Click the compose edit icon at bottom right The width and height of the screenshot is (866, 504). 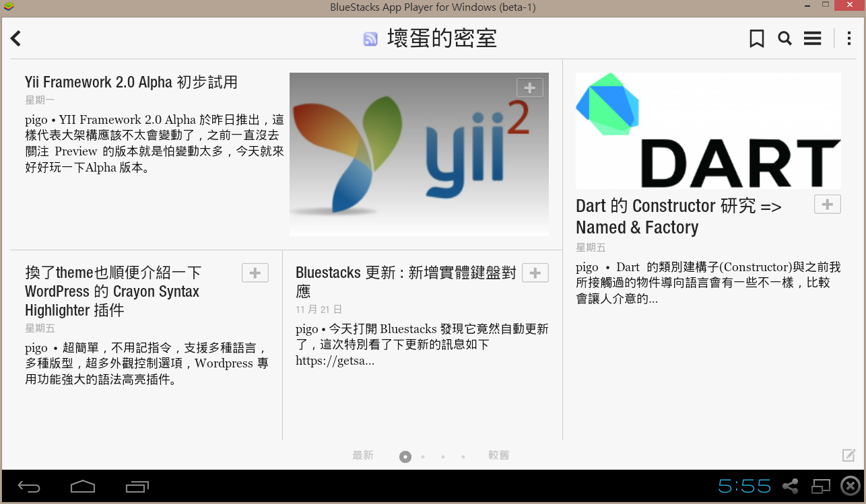pos(849,456)
